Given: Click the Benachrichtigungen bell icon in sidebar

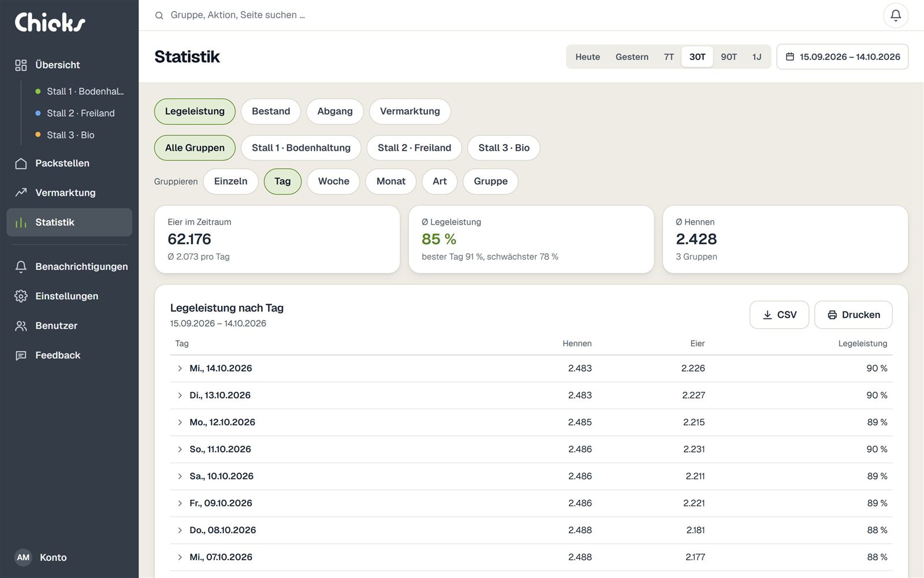Looking at the screenshot, I should click(21, 266).
